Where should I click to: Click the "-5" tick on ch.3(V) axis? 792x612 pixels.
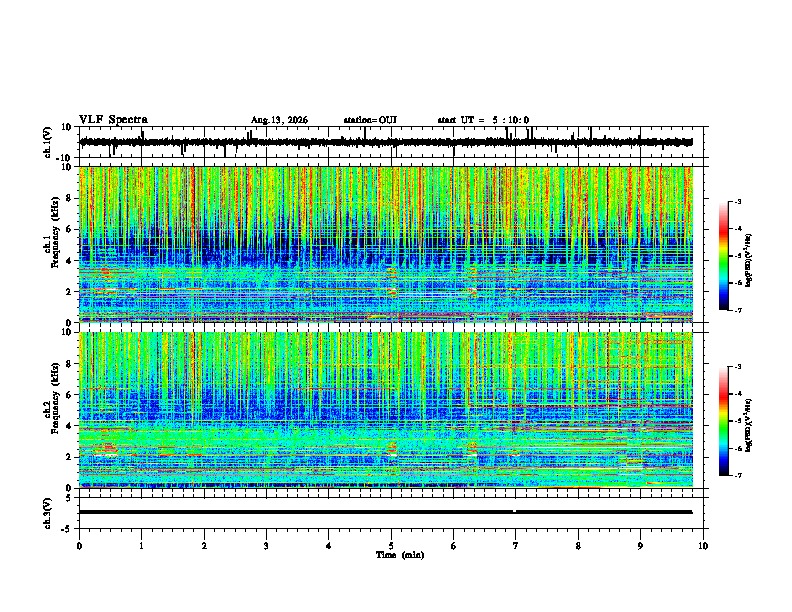[x=68, y=528]
